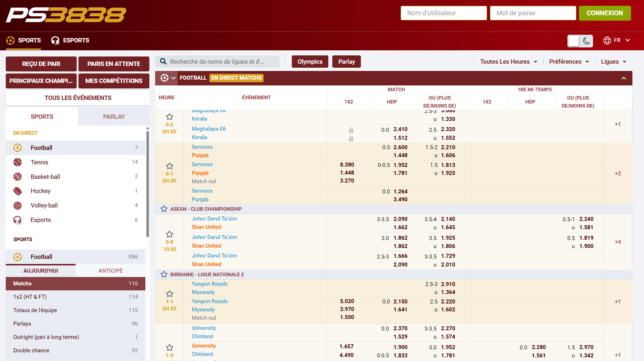Viewport: 644px width, 361px height.
Task: Click the Football icon under Sports section
Action: [18, 257]
